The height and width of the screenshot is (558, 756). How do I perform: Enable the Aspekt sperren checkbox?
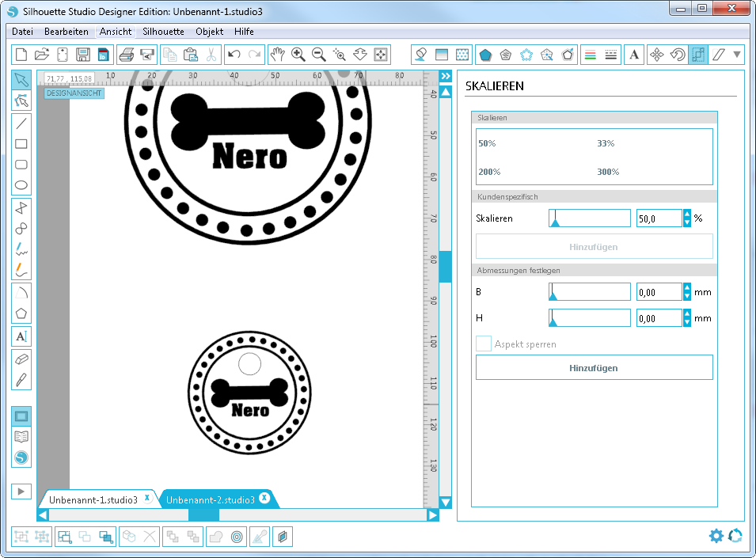pyautogui.click(x=484, y=344)
